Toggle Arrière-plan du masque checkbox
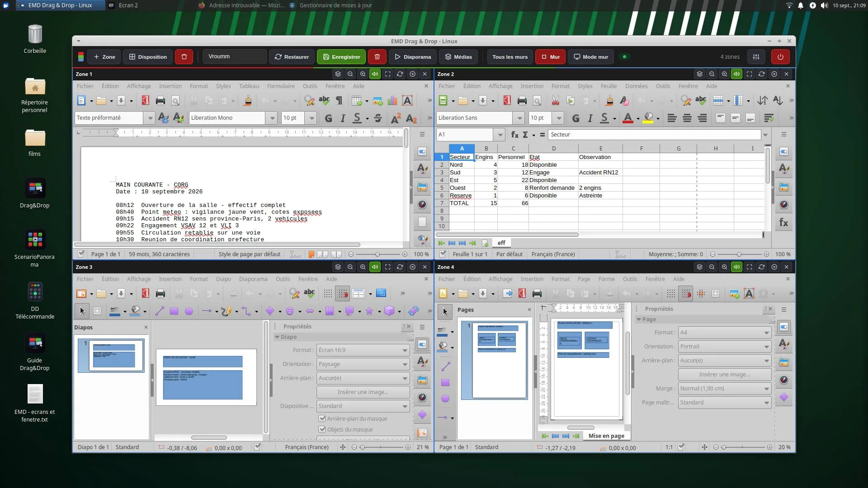This screenshot has width=868, height=488. [x=322, y=419]
